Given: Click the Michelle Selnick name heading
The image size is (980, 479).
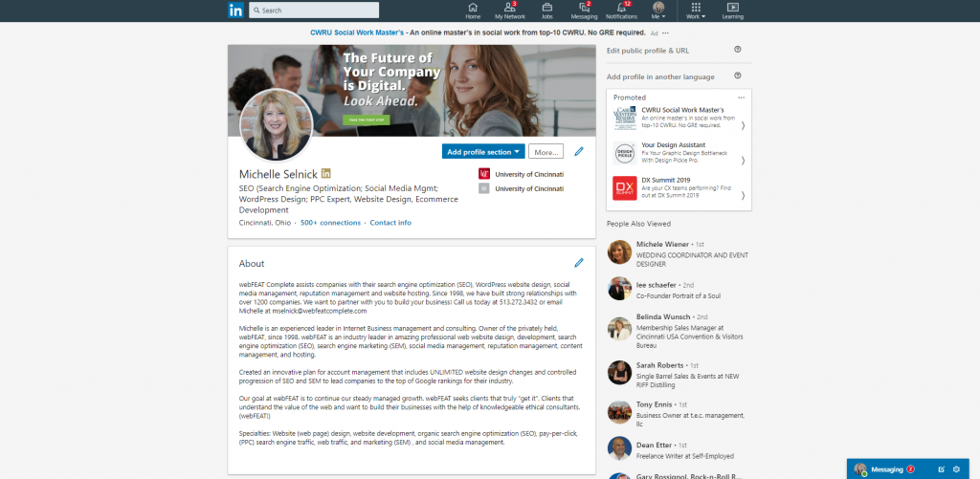Looking at the screenshot, I should pos(278,174).
